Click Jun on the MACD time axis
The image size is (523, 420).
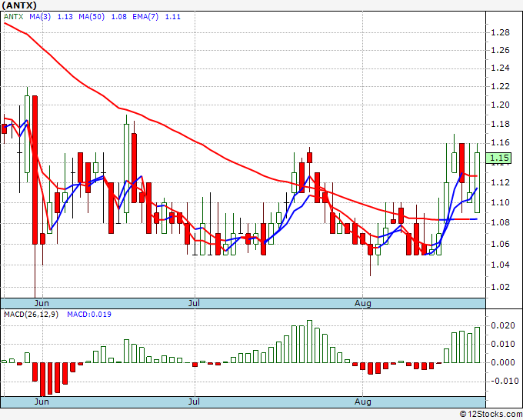[x=42, y=402]
